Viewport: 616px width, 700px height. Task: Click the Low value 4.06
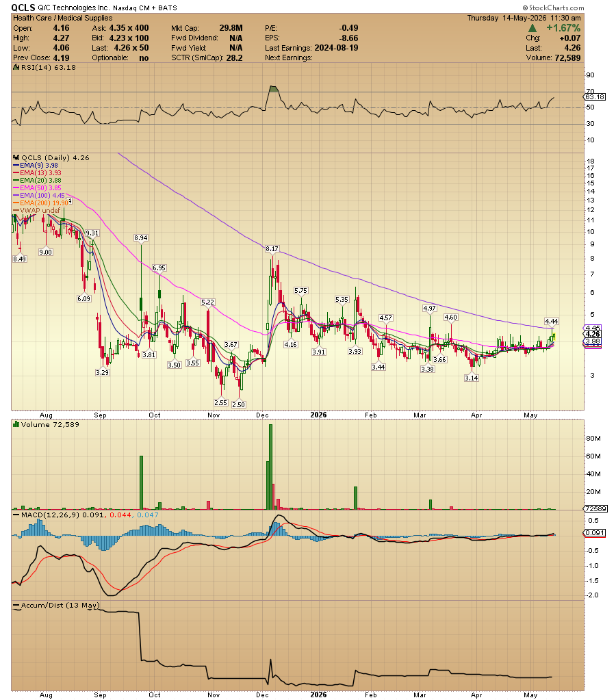tap(61, 48)
